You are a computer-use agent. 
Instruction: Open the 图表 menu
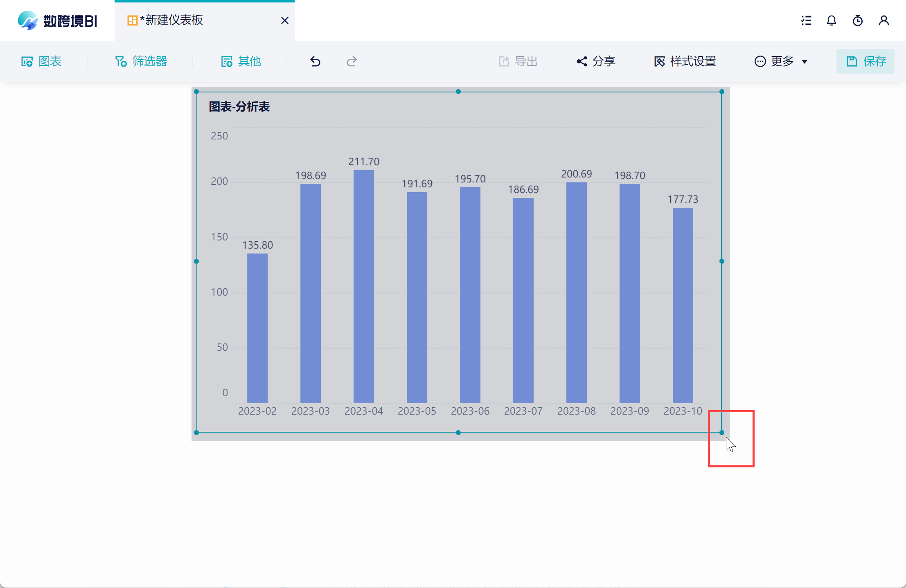pos(41,61)
